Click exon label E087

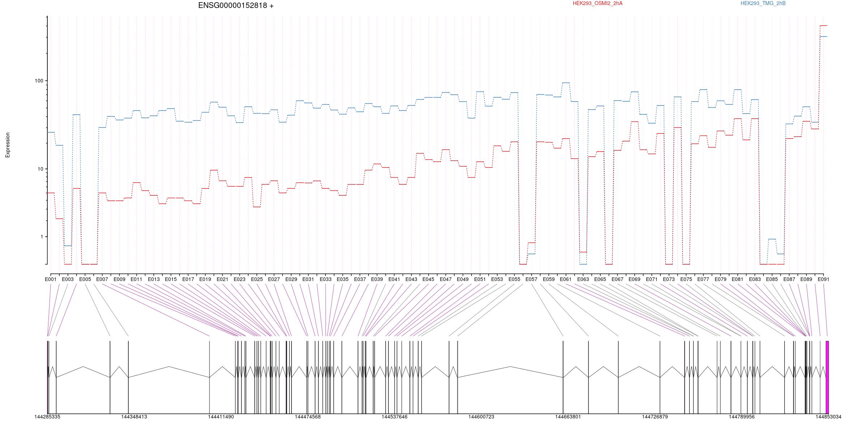tap(789, 279)
